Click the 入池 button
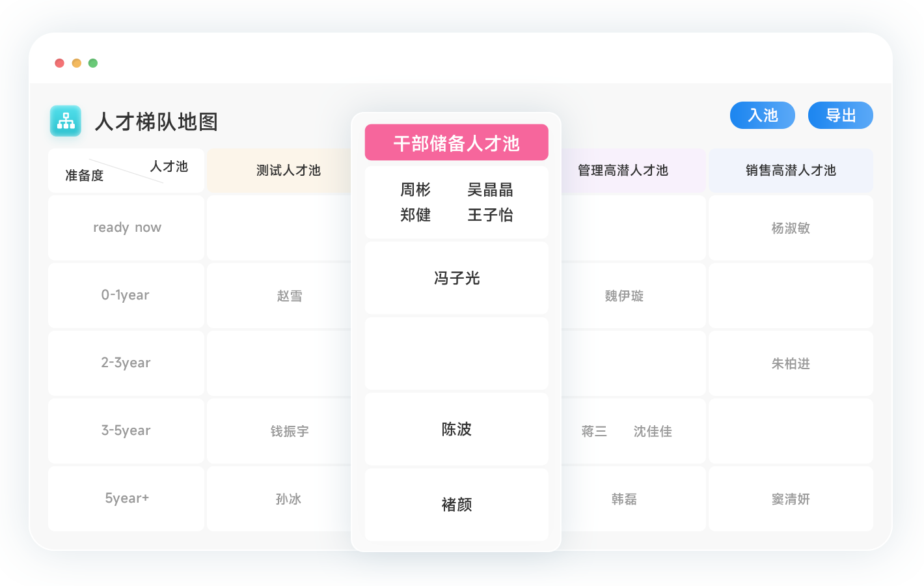Screen dimensions: 924x586 [x=762, y=115]
